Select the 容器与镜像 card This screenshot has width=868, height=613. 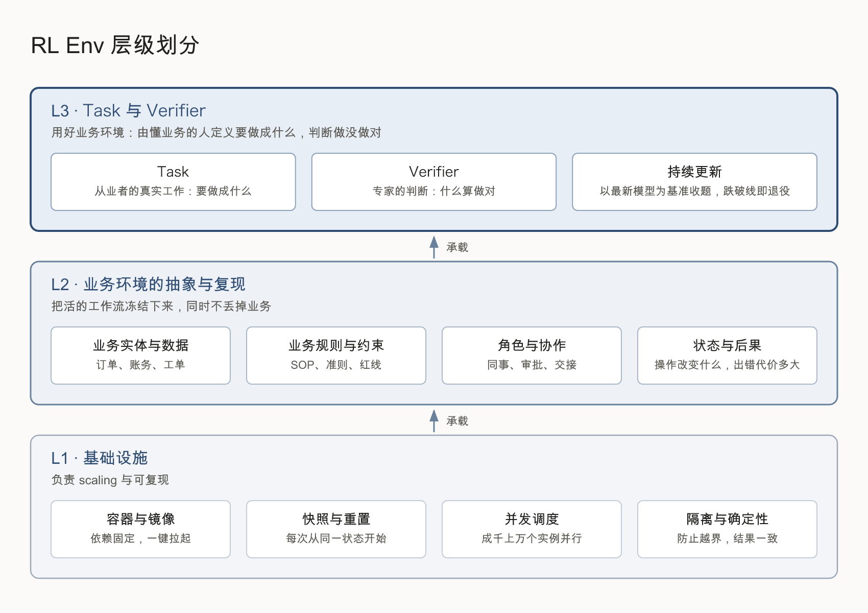pos(140,529)
